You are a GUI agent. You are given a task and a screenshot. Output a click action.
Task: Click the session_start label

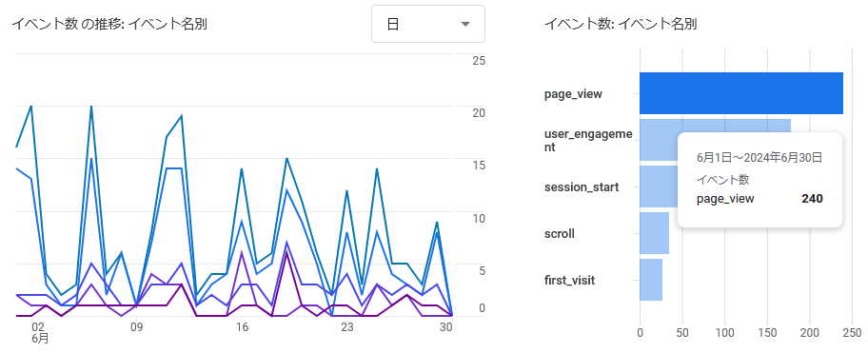[x=582, y=187]
